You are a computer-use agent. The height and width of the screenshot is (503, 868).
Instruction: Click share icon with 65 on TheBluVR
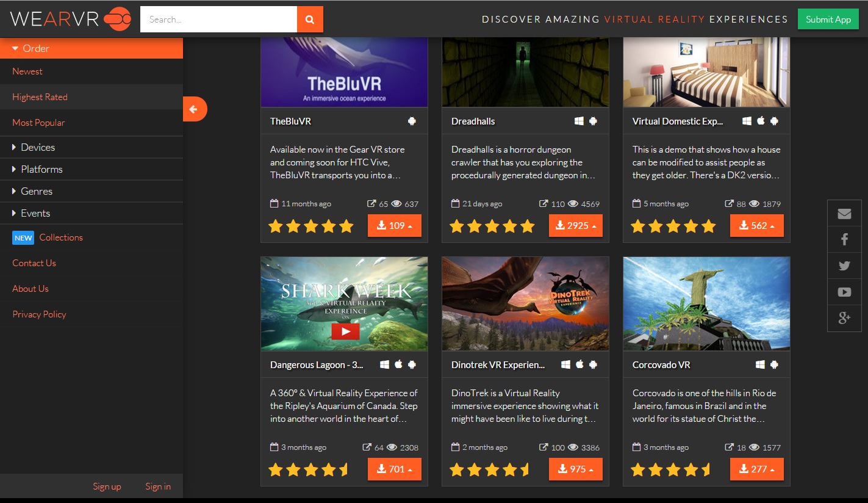point(371,204)
